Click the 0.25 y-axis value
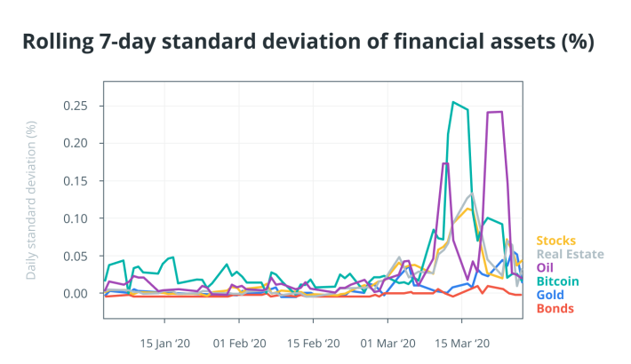The height and width of the screenshot is (364, 631). point(76,106)
